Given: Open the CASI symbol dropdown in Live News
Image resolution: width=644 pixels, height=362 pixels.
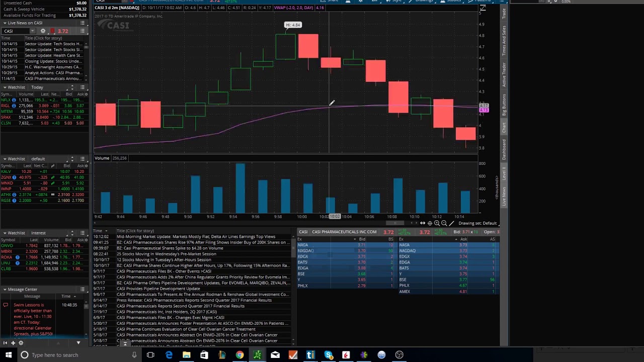Looking at the screenshot, I should [x=32, y=31].
